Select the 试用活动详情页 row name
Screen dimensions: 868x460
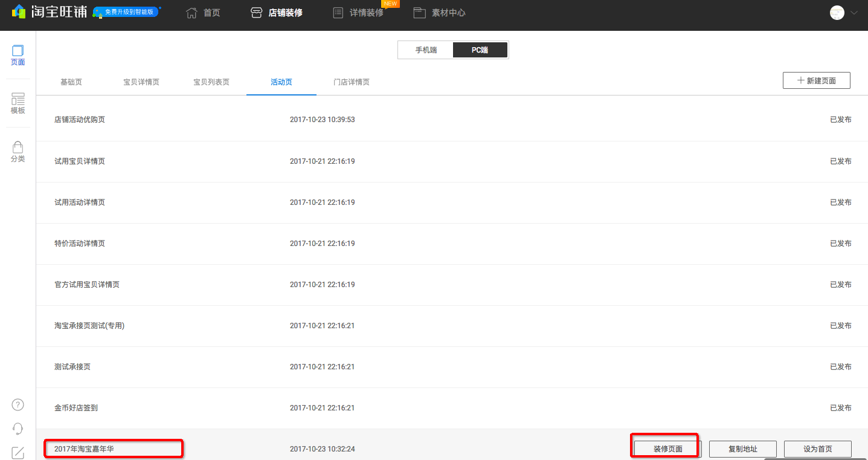coord(80,202)
